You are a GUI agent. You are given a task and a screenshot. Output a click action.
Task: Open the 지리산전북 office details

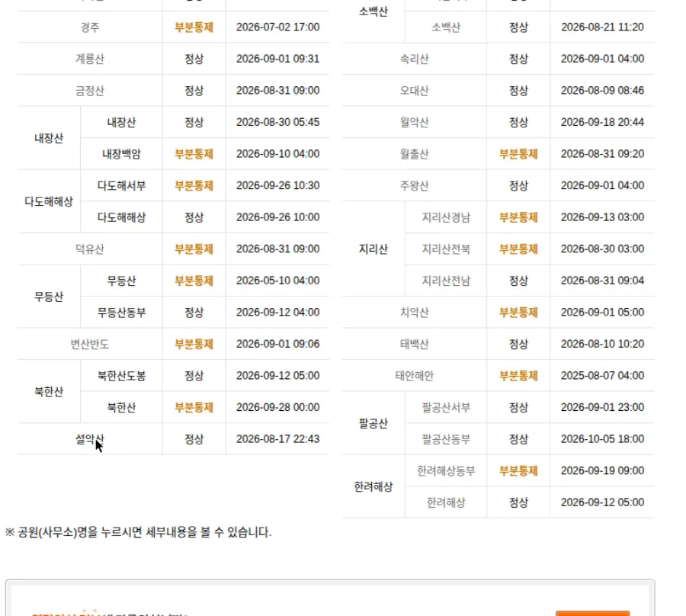pyautogui.click(x=446, y=249)
